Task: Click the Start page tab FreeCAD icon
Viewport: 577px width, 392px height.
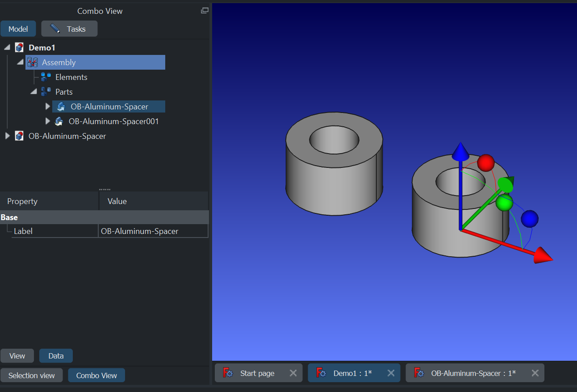Action: coord(228,373)
